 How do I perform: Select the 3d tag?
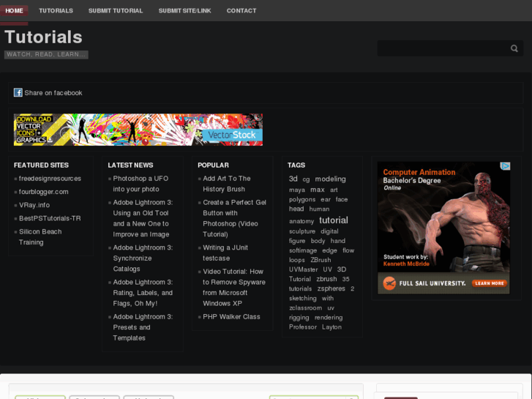(293, 179)
